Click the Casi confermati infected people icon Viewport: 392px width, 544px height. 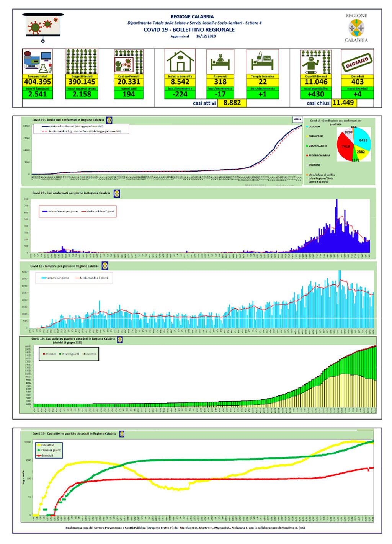pyautogui.click(x=129, y=61)
